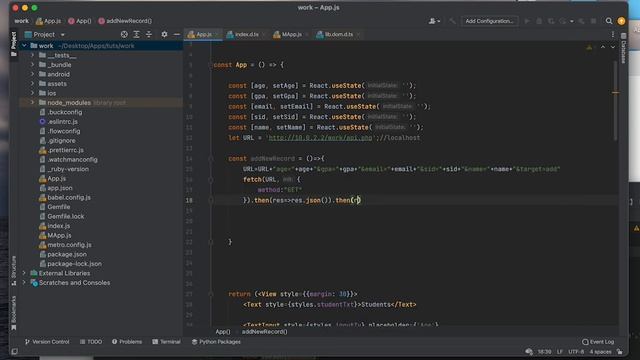Open the Bookmarks tool window

point(13,313)
